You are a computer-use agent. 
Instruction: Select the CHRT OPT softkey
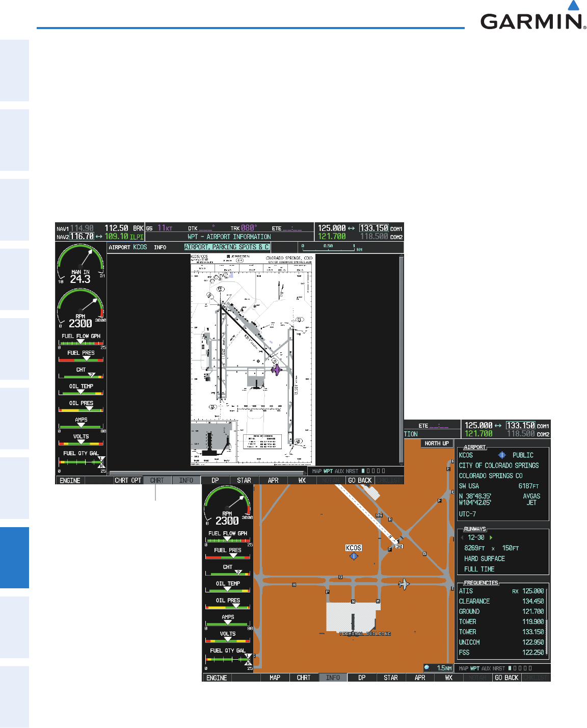[x=128, y=481]
